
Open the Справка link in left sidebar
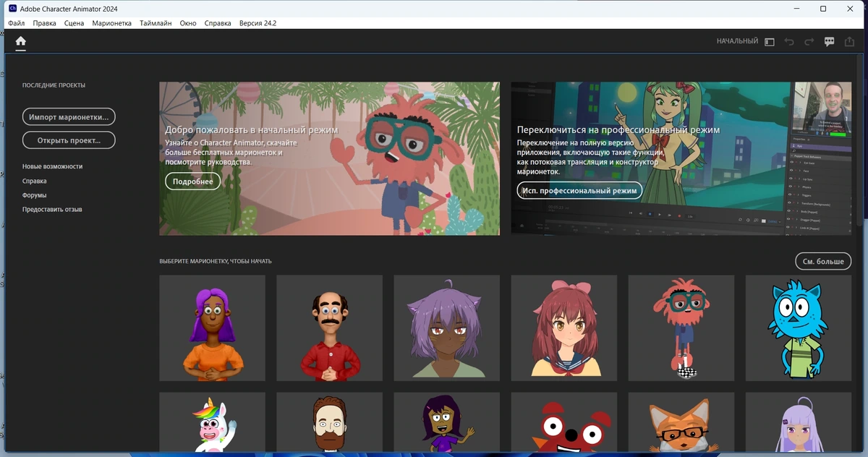(x=34, y=181)
